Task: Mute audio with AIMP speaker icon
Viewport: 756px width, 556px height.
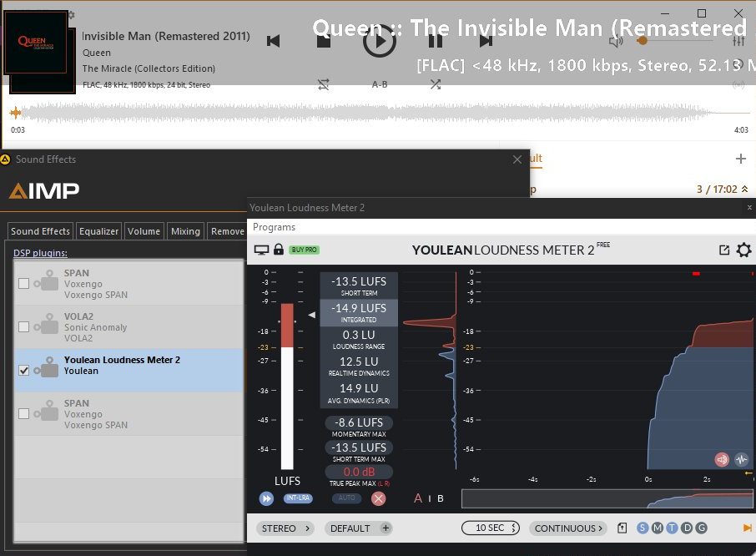Action: (616, 42)
